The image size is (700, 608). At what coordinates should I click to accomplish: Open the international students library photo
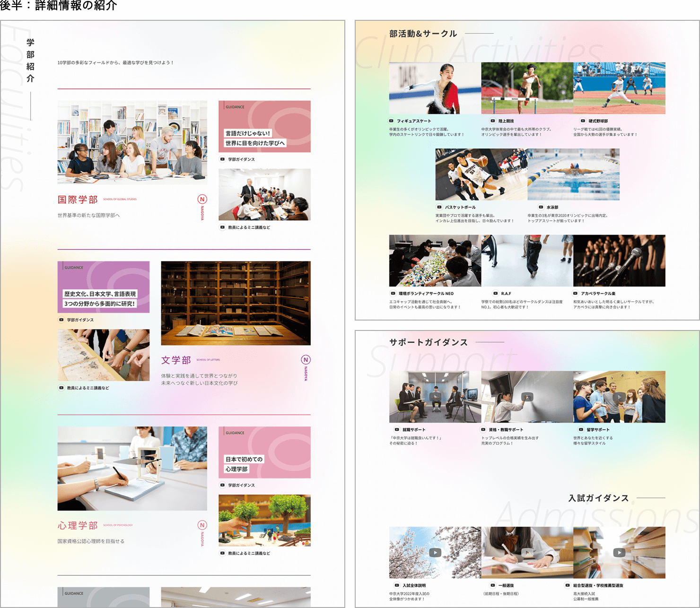[x=132, y=142]
